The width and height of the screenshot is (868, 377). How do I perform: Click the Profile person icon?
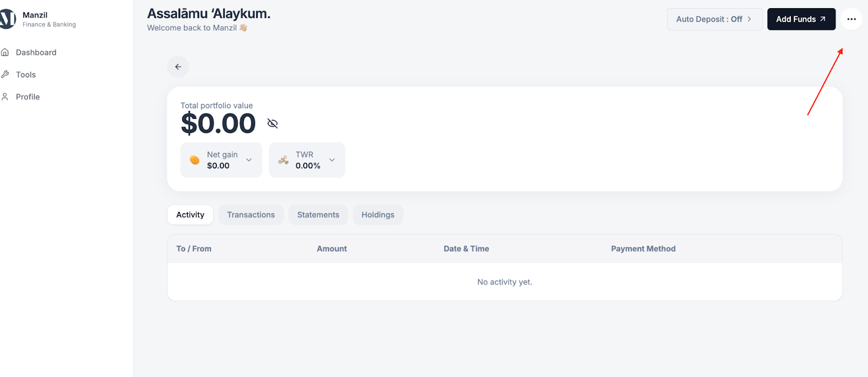point(5,97)
